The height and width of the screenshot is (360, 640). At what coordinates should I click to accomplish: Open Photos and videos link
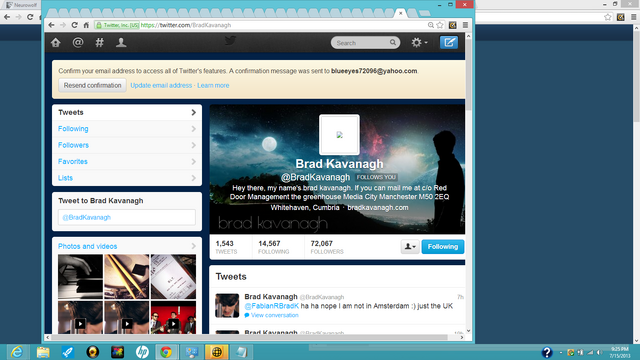pos(87,246)
